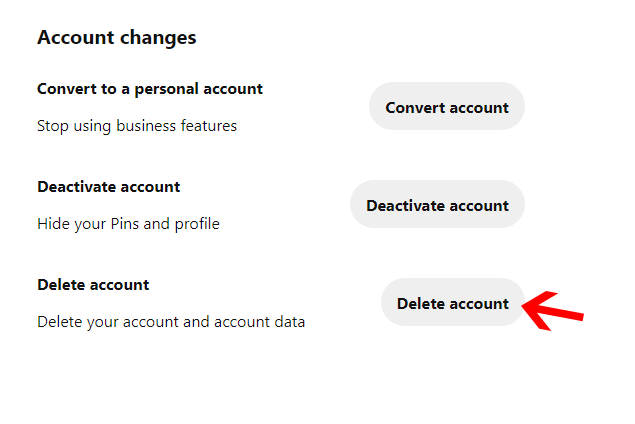
Task: Click the "Convert to a personal account" heading
Action: tap(150, 89)
